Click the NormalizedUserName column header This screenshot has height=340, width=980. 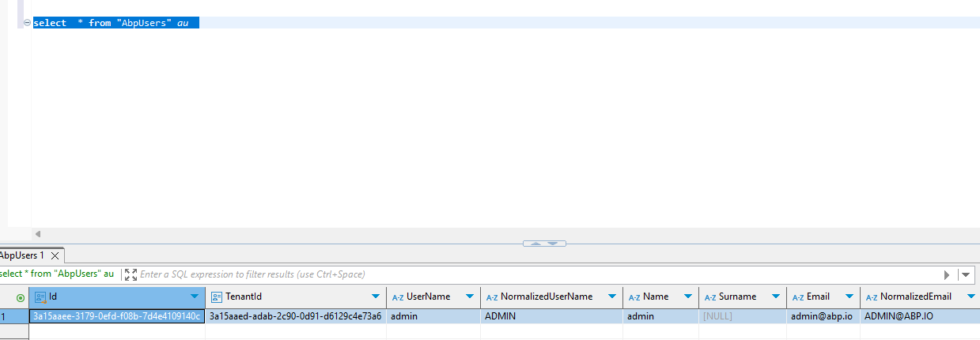[x=546, y=297]
